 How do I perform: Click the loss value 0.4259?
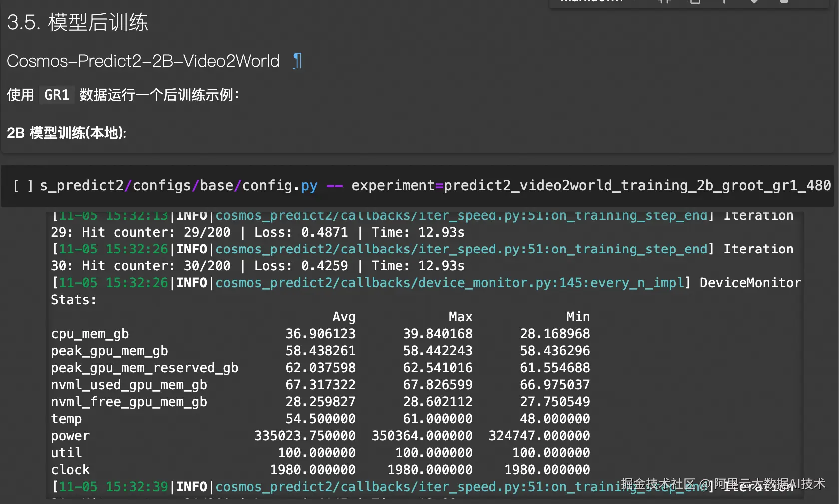click(324, 266)
